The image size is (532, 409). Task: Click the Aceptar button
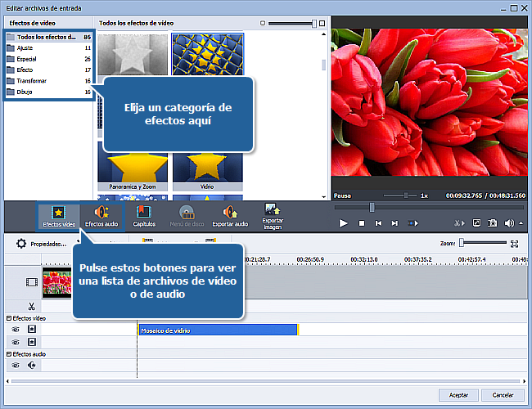(x=459, y=394)
